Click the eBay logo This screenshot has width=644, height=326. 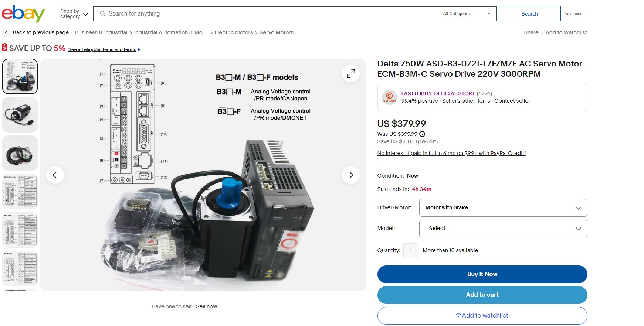click(23, 14)
